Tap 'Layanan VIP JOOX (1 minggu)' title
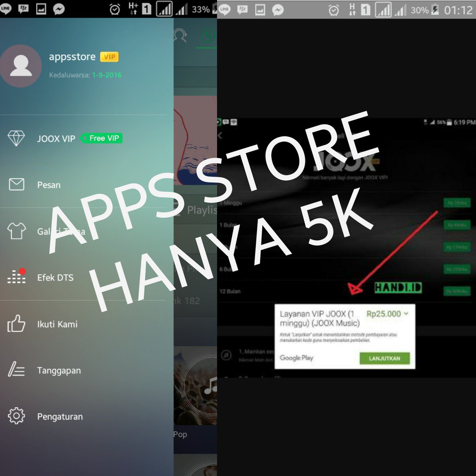Viewport: 476px width, 476px height. click(x=320, y=318)
